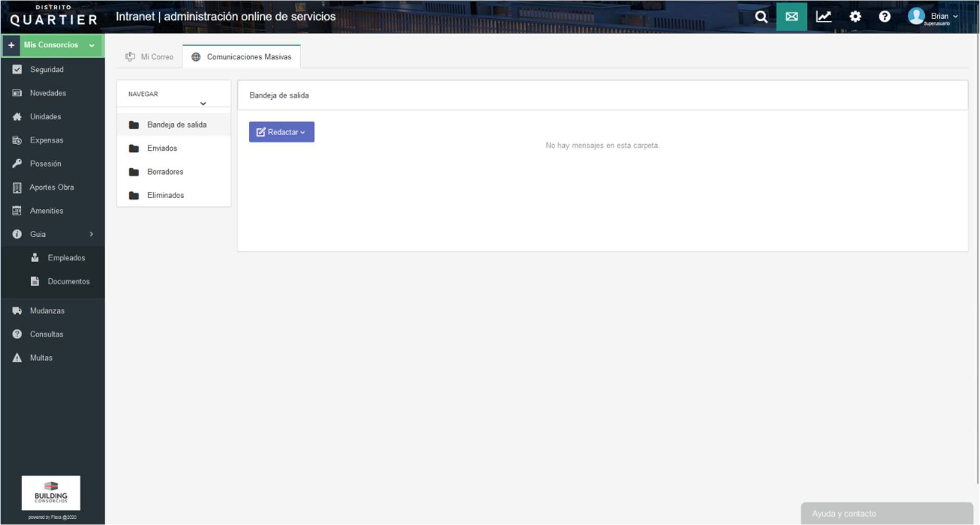Open the Enviados folder

174,148
